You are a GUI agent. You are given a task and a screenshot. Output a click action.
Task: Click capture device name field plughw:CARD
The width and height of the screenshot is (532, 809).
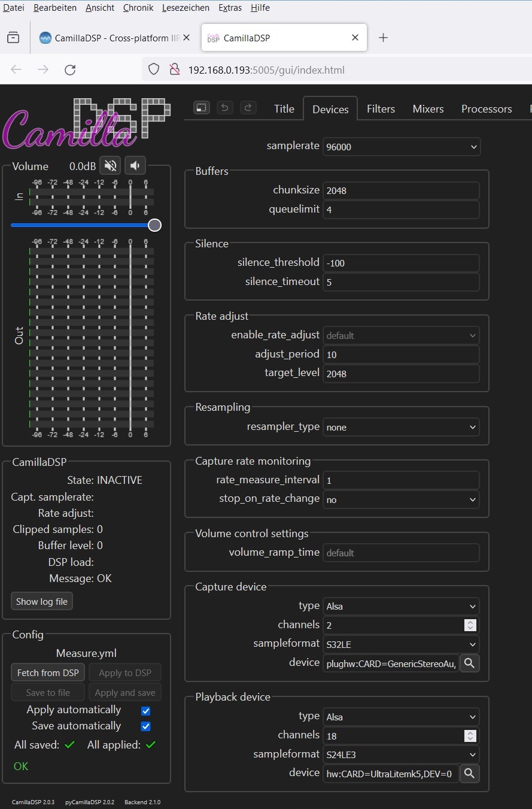(x=391, y=663)
